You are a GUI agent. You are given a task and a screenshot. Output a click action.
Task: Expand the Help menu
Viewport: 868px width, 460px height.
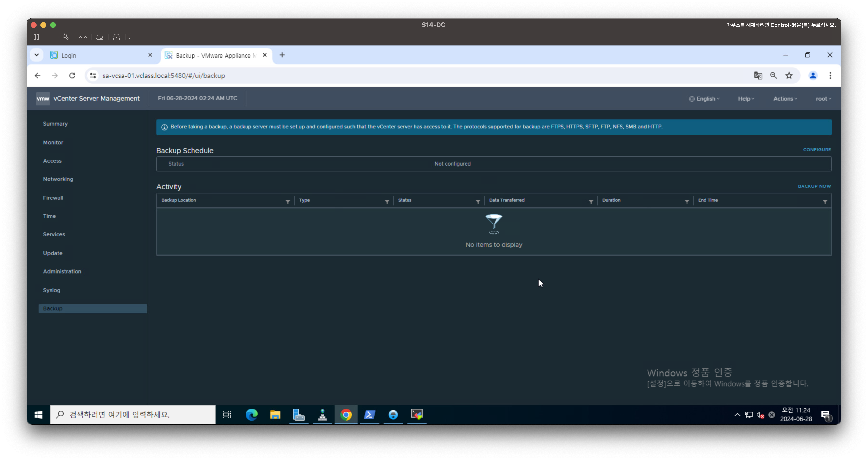pyautogui.click(x=746, y=99)
